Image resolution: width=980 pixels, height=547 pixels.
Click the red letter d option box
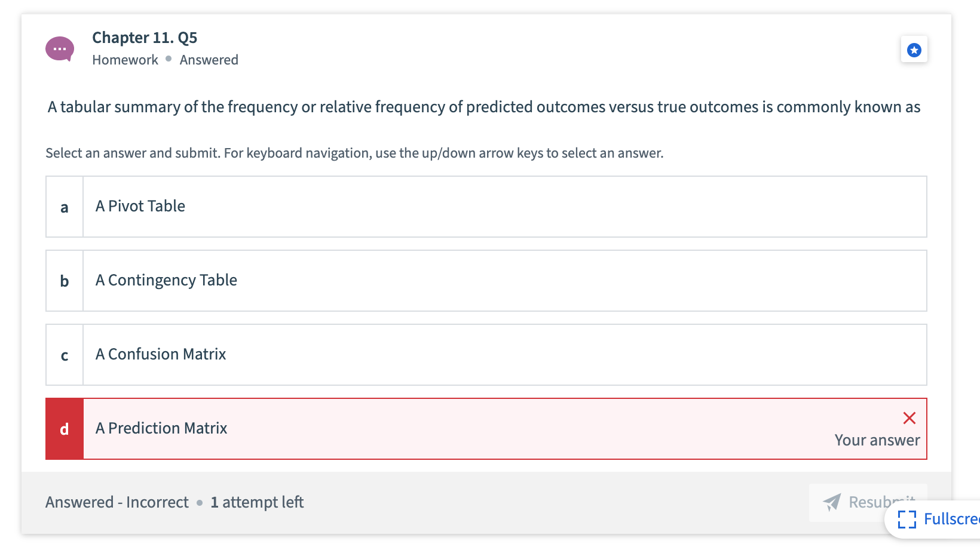coord(65,429)
